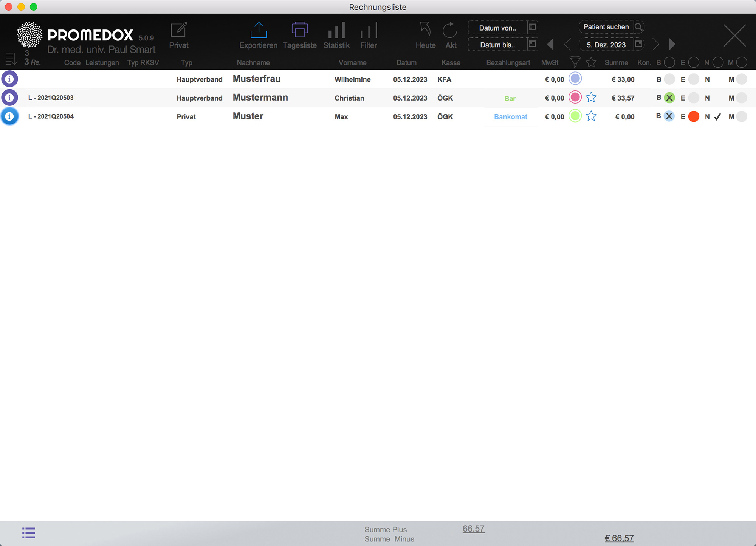Click the Summe Plus value 66,57
This screenshot has height=546, width=756.
coord(473,529)
